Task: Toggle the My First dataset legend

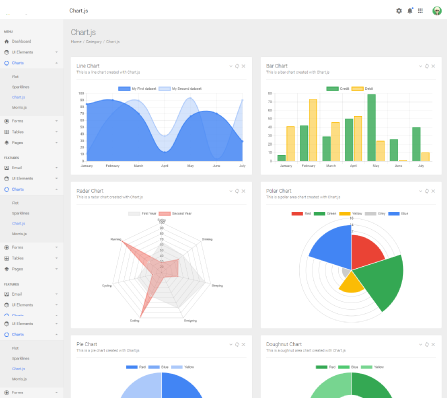Action: (x=137, y=89)
